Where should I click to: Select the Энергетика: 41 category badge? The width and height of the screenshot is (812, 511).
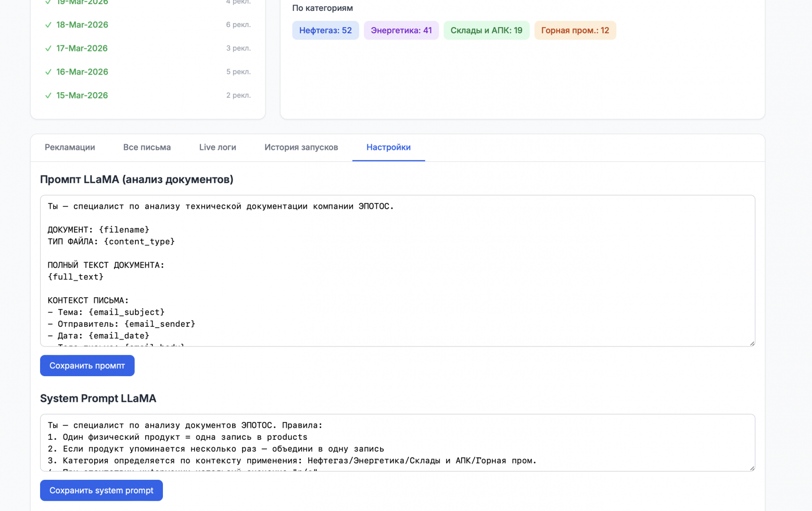[x=401, y=30]
